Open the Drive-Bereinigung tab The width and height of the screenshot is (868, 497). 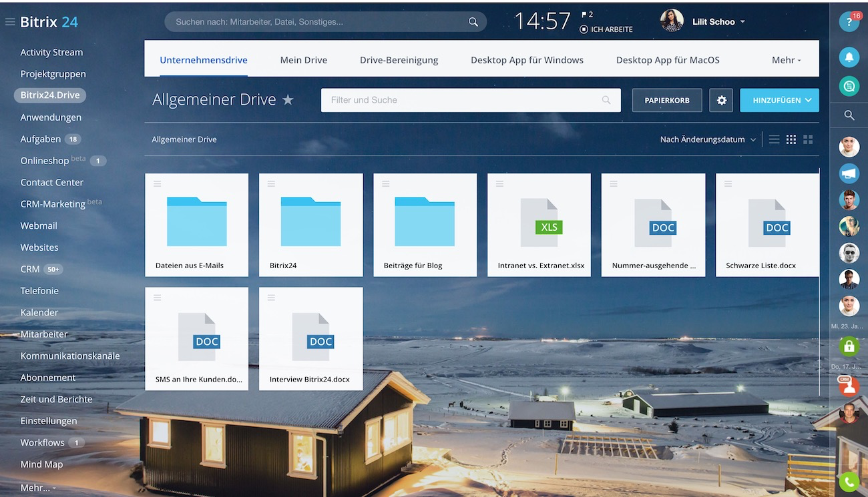[x=399, y=60]
